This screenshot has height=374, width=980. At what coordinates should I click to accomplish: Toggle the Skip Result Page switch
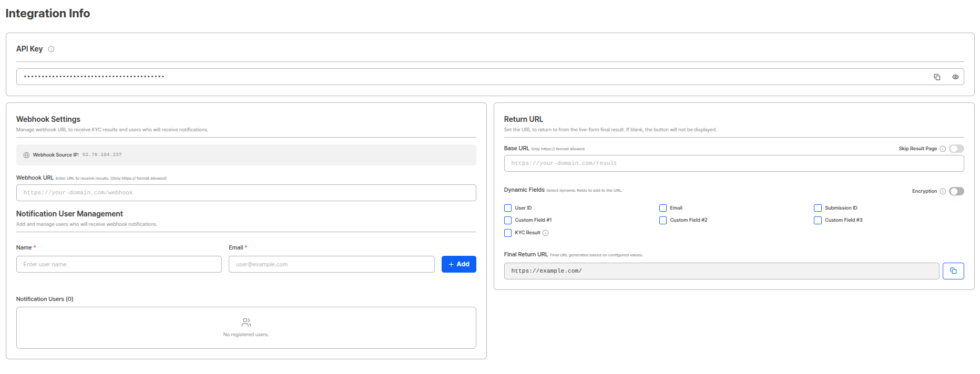(x=956, y=149)
